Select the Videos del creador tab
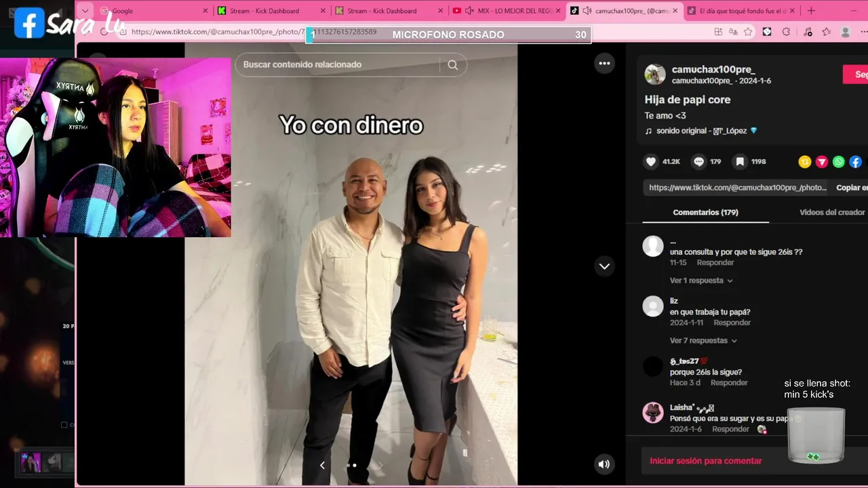This screenshot has height=488, width=868. point(832,212)
